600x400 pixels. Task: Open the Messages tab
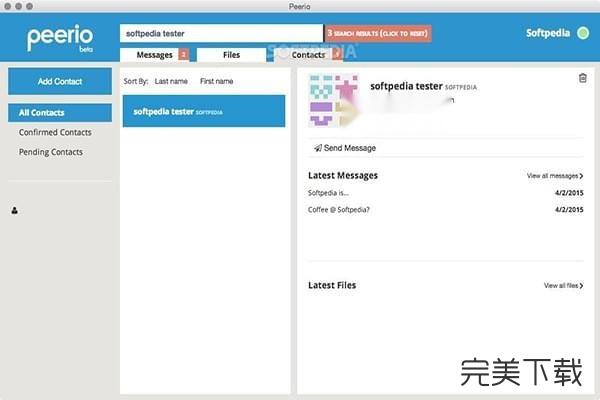click(155, 55)
